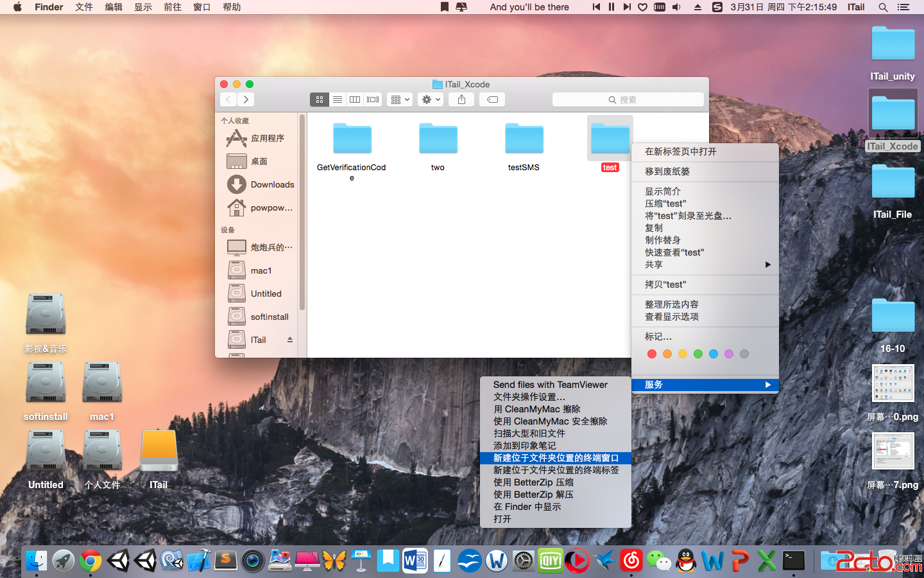This screenshot has height=578, width=924.
Task: Pause music with menu bar pause button
Action: 612,7
